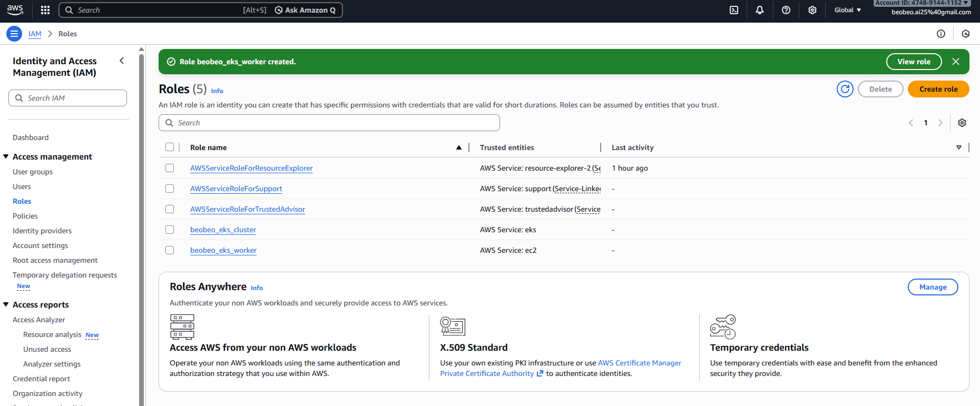Open the AWS services grid menu

(x=45, y=10)
